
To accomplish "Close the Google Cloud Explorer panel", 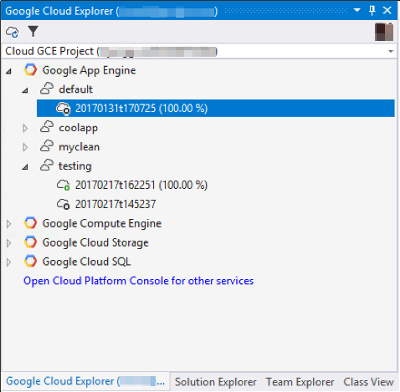I will 387,11.
